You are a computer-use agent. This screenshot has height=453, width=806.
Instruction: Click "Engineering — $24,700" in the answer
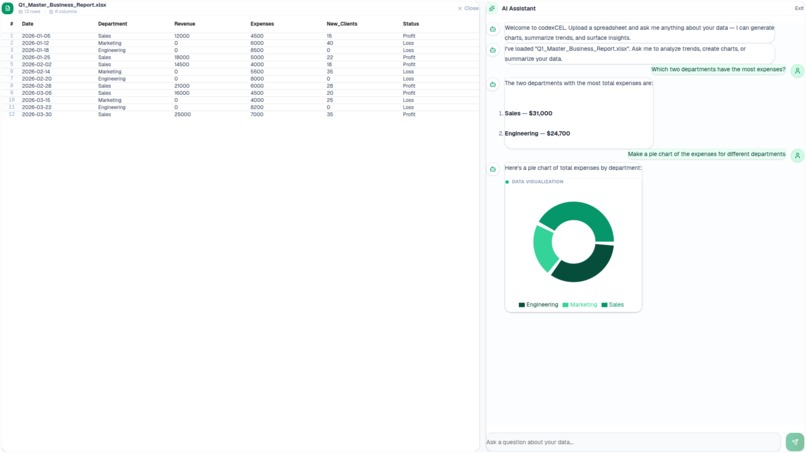pyautogui.click(x=537, y=134)
